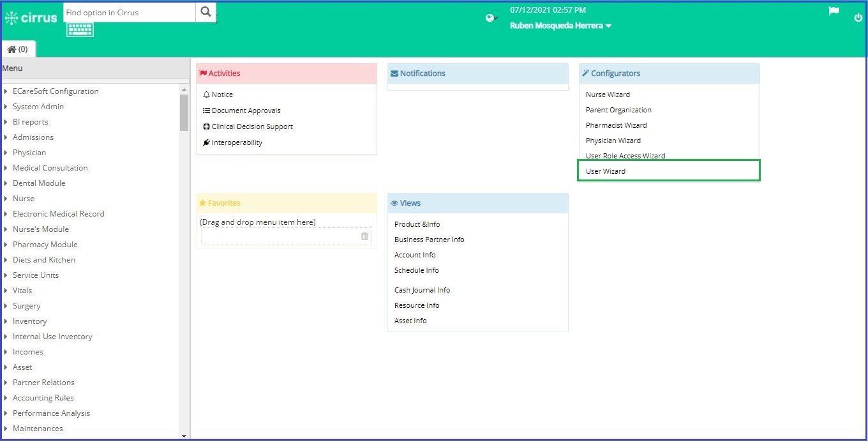Open Interoperability activity item
The height and width of the screenshot is (442, 868).
232,142
